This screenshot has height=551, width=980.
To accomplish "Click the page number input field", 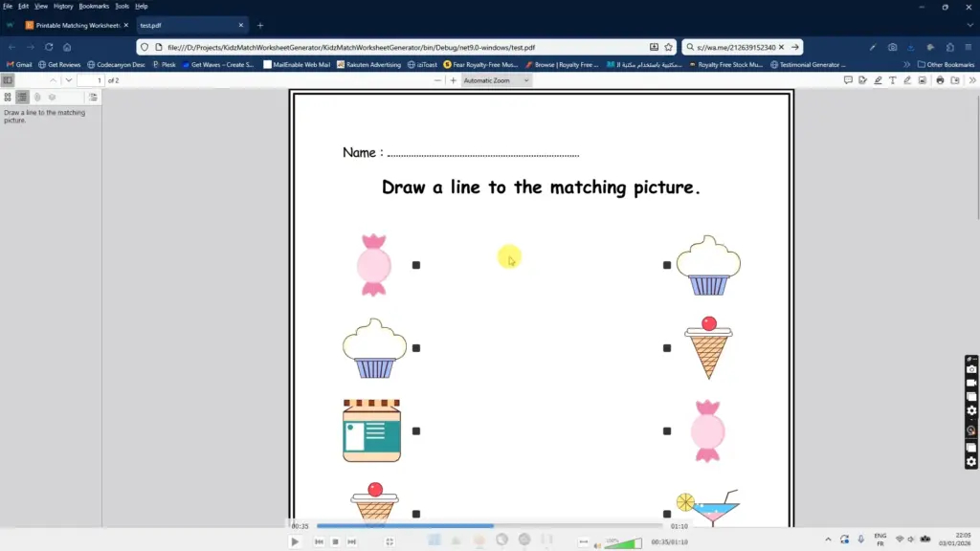I will click(x=93, y=80).
